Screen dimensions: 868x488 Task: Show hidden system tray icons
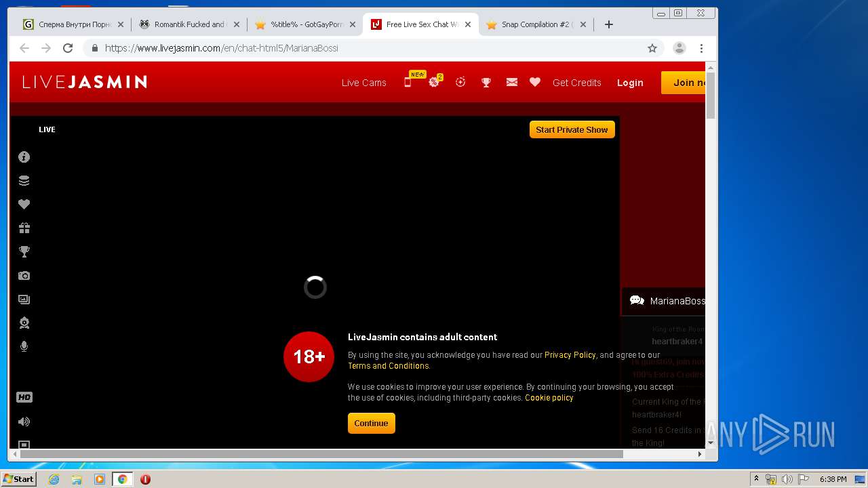coord(756,479)
